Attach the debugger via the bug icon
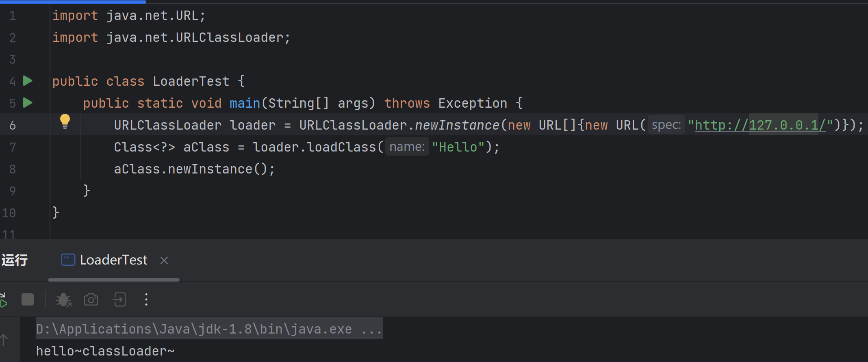The height and width of the screenshot is (362, 868). [63, 300]
